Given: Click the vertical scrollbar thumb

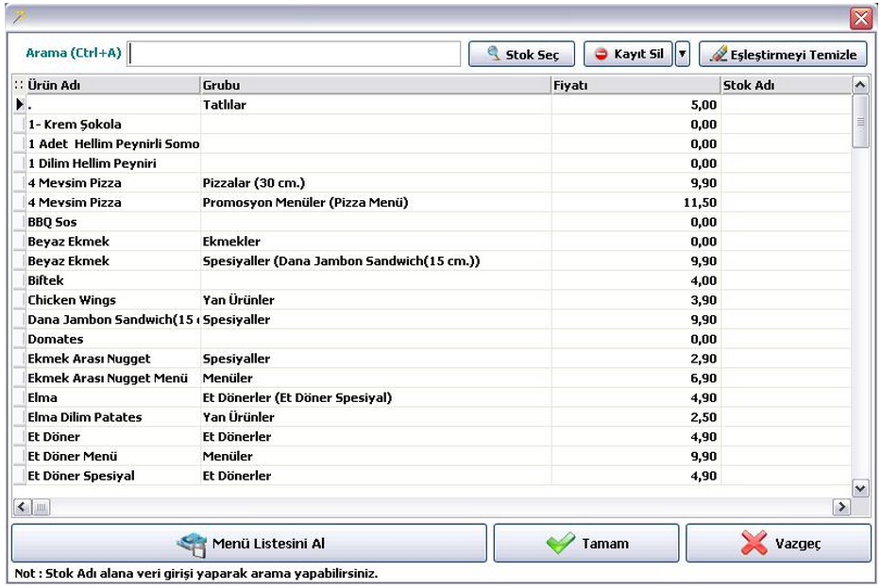Looking at the screenshot, I should [x=860, y=122].
